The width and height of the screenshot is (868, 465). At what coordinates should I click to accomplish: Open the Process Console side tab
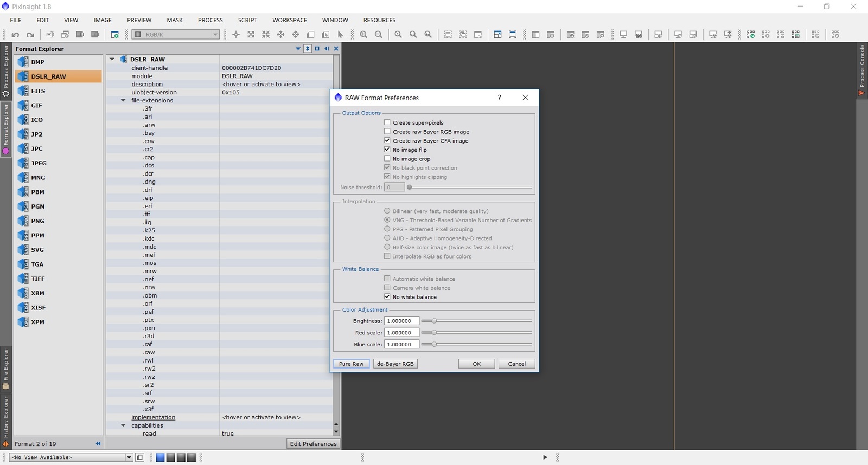tap(862, 70)
